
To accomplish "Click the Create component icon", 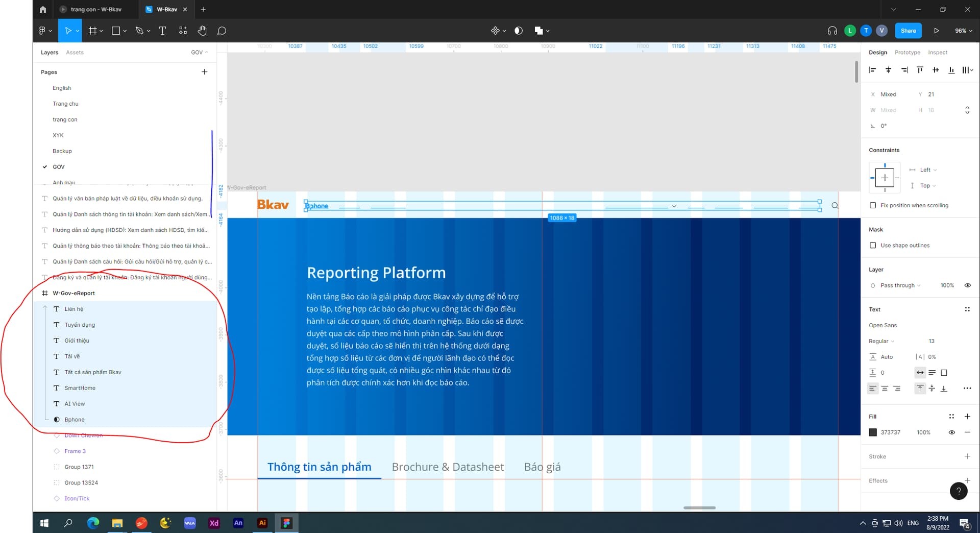I will [x=495, y=31].
